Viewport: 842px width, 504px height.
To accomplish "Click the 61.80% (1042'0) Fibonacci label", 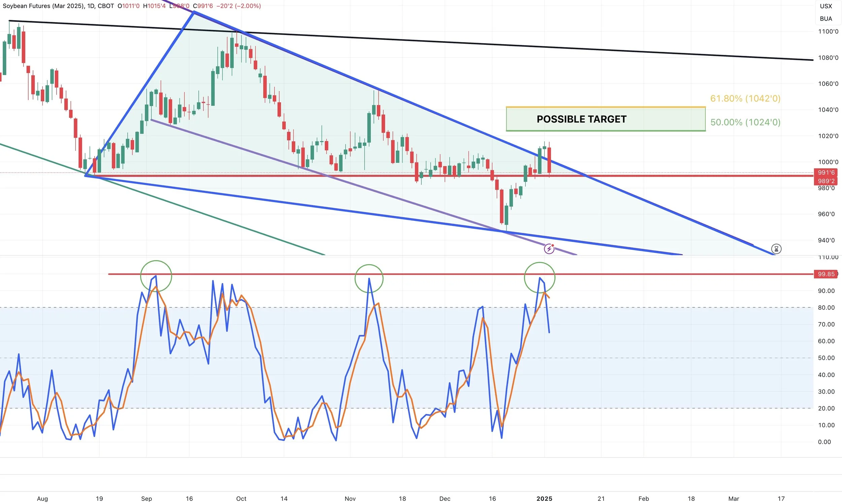I will (745, 99).
